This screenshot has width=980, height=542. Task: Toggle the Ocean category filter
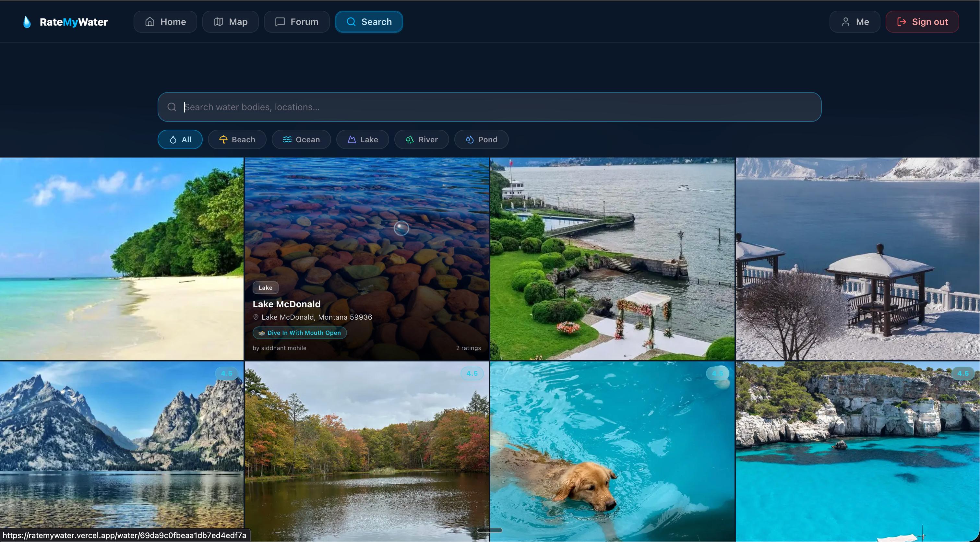[x=301, y=140]
